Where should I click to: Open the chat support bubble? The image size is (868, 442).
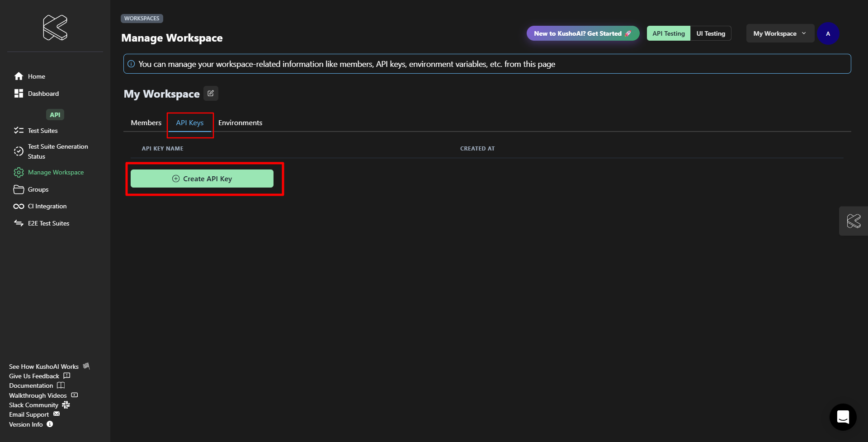click(843, 417)
